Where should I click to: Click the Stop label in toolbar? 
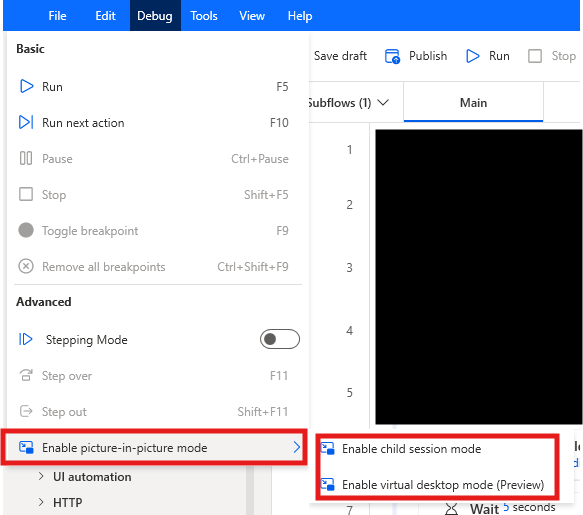(564, 56)
